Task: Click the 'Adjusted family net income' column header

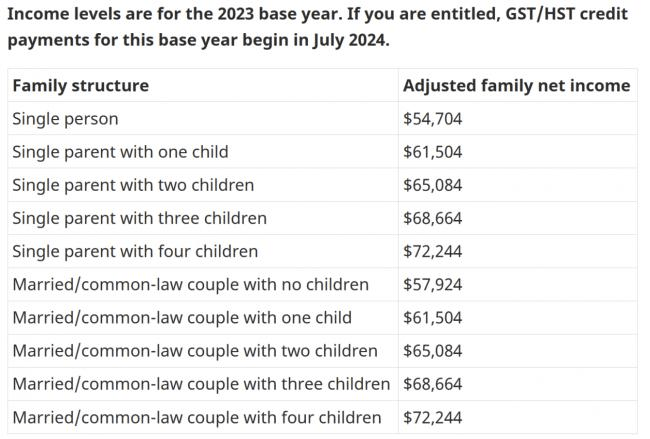Action: coord(516,86)
